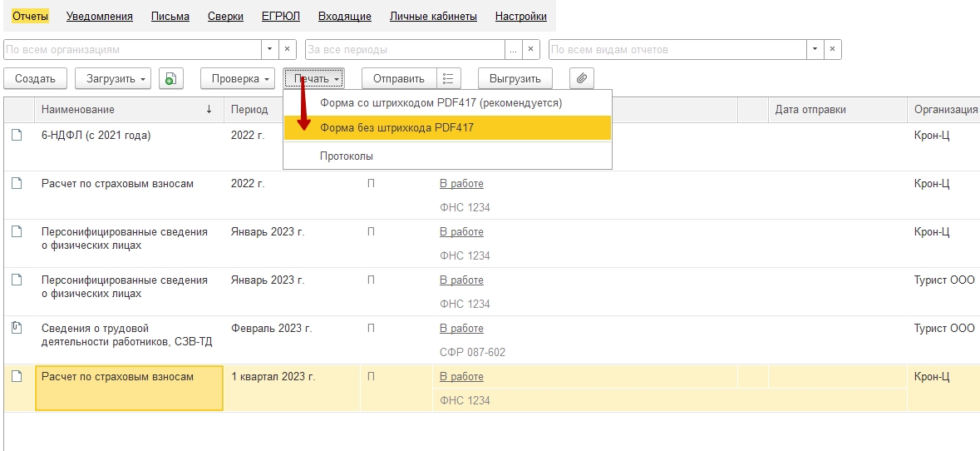Open the Проверка dropdown button

click(238, 79)
